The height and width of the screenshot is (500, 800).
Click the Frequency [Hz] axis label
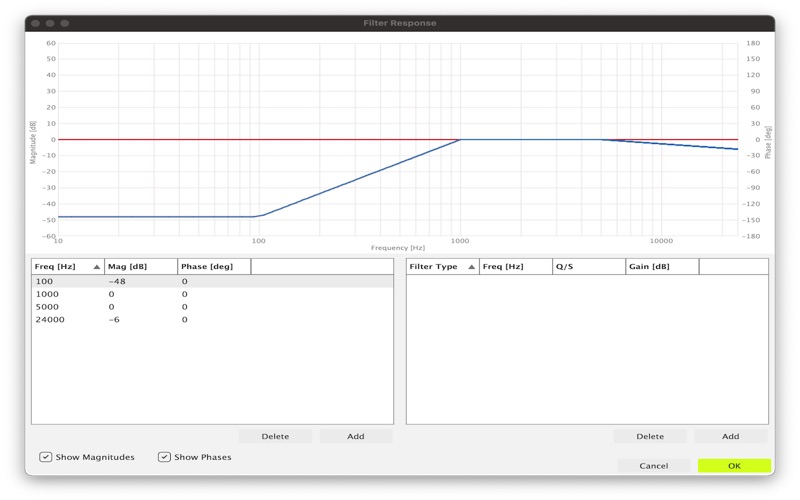click(398, 247)
